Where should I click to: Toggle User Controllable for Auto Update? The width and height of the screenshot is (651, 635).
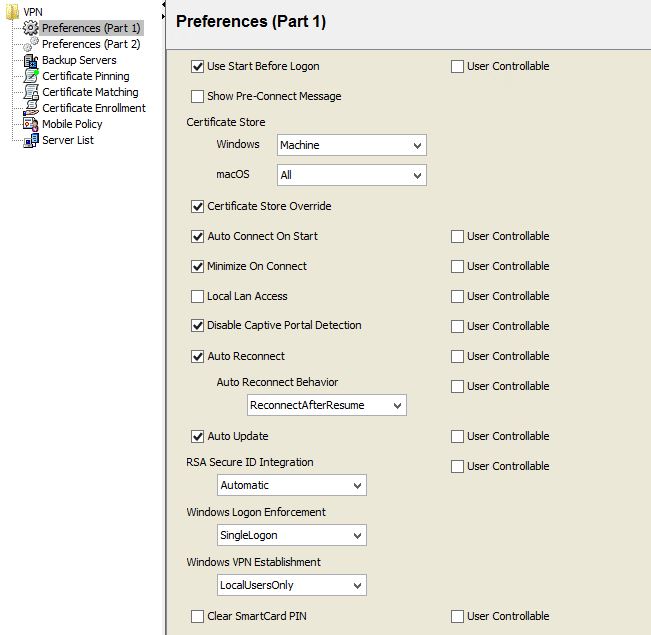click(457, 436)
